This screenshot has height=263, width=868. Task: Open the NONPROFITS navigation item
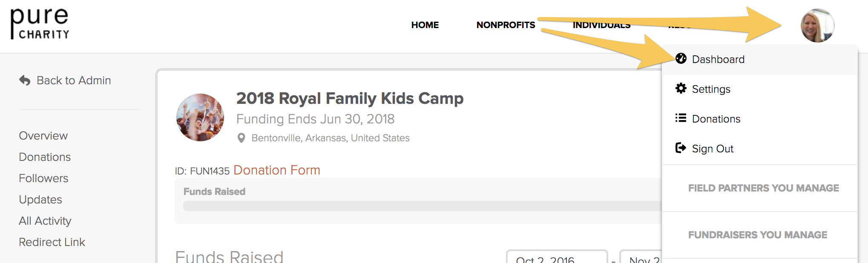coord(506,25)
